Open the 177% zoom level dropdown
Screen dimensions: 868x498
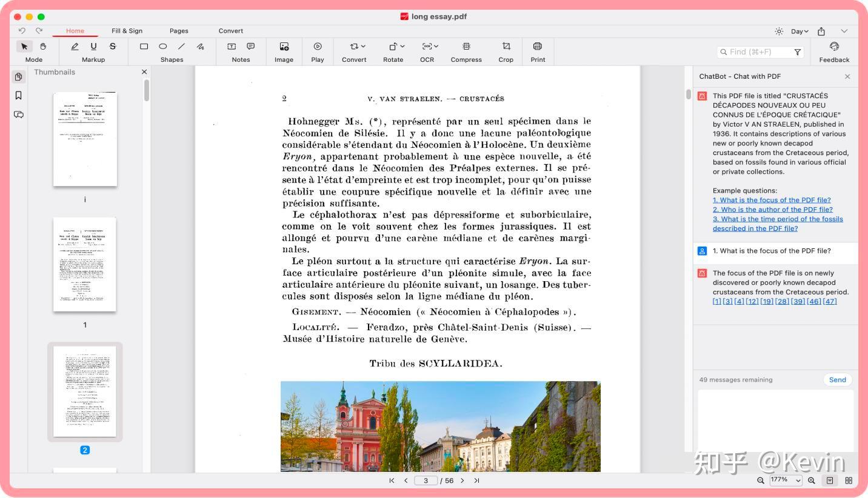785,480
